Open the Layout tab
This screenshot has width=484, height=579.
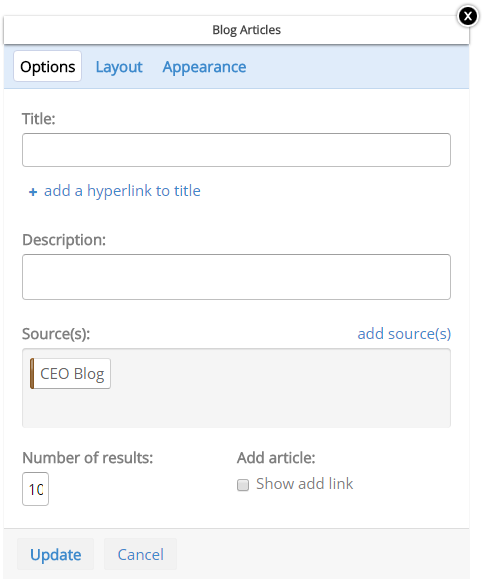coord(119,67)
